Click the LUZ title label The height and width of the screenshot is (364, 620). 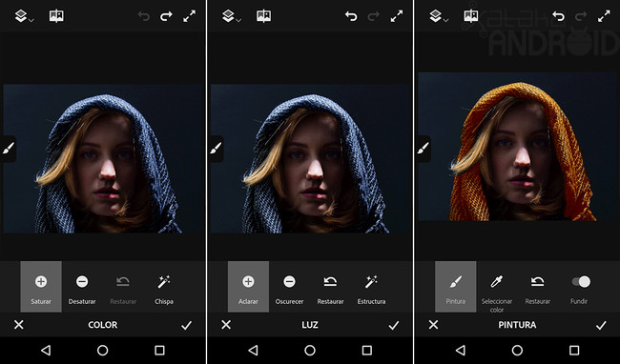pos(310,325)
